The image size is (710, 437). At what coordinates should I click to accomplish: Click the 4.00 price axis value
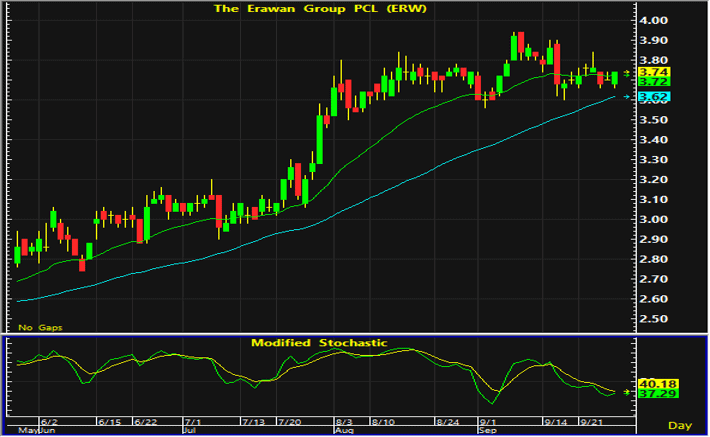[653, 20]
